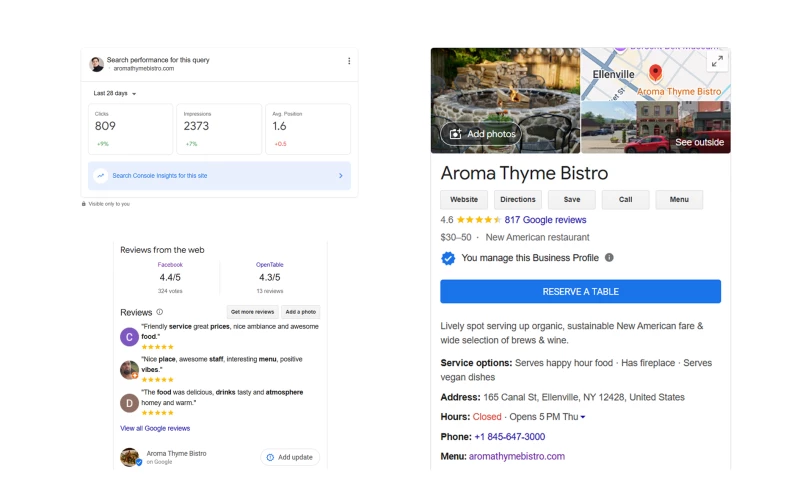Click the RESERVE A TABLE button
800x480 pixels.
pos(581,291)
